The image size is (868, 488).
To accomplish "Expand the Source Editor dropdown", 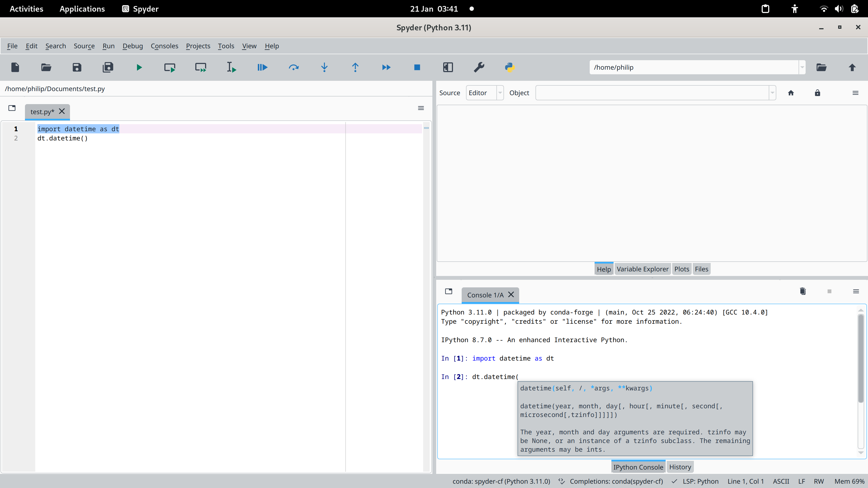I will coord(500,93).
